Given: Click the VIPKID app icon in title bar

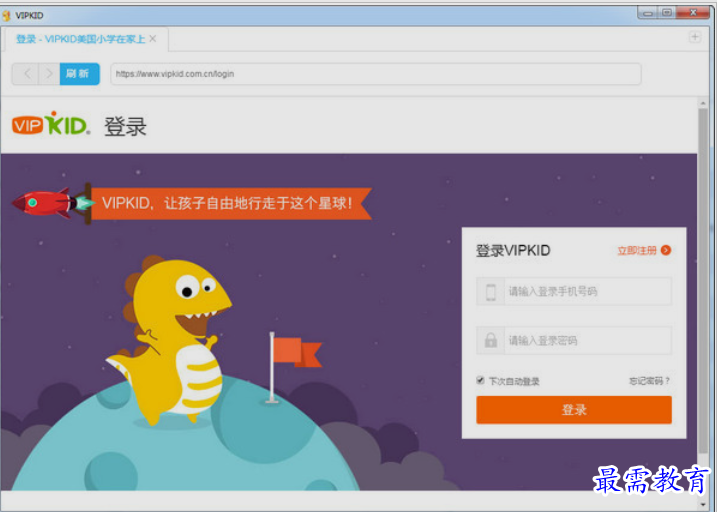Looking at the screenshot, I should [6, 16].
